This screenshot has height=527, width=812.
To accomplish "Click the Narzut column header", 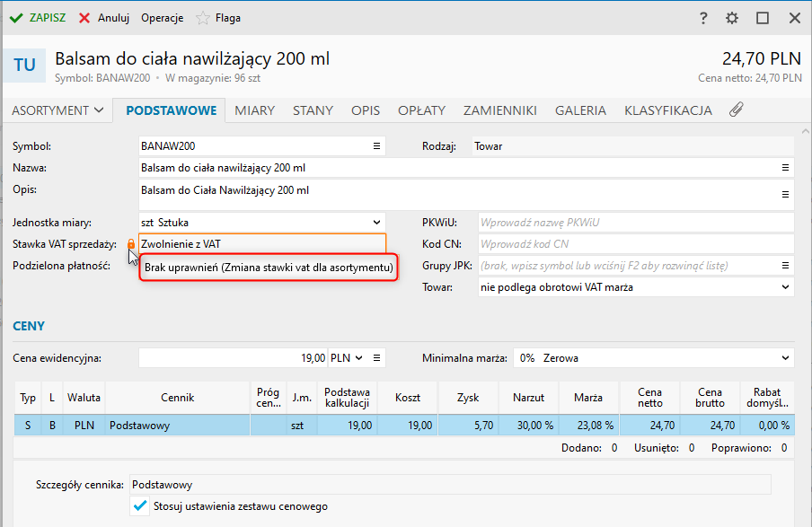I will tap(528, 398).
